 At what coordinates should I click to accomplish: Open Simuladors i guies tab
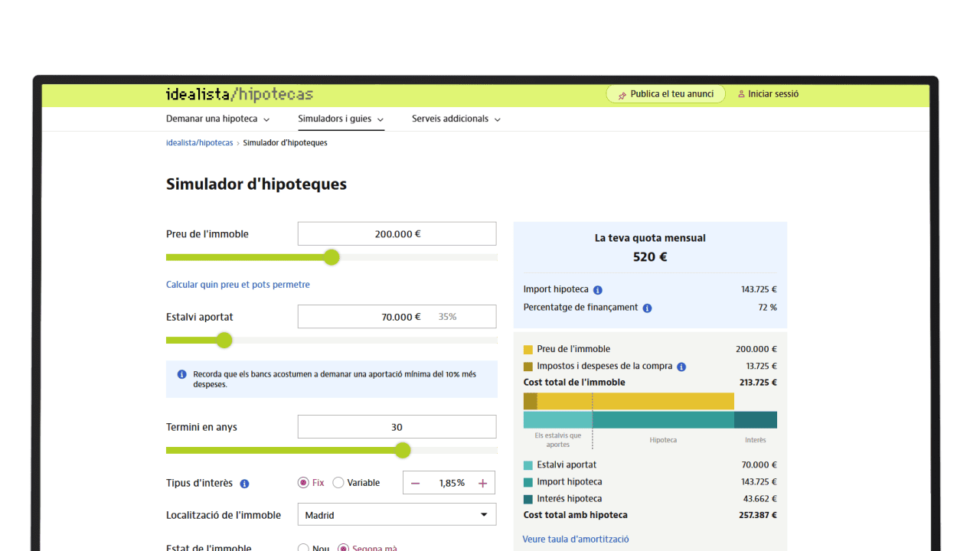point(341,119)
